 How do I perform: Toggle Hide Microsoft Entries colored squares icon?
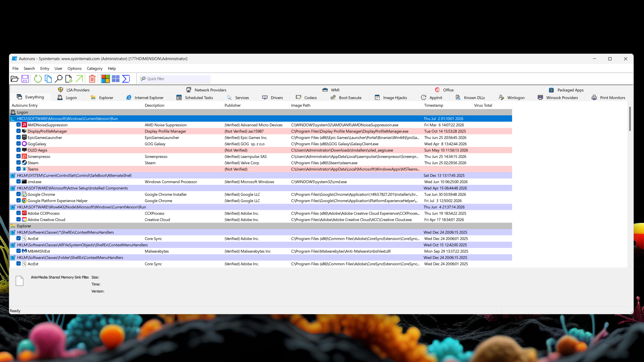click(105, 79)
